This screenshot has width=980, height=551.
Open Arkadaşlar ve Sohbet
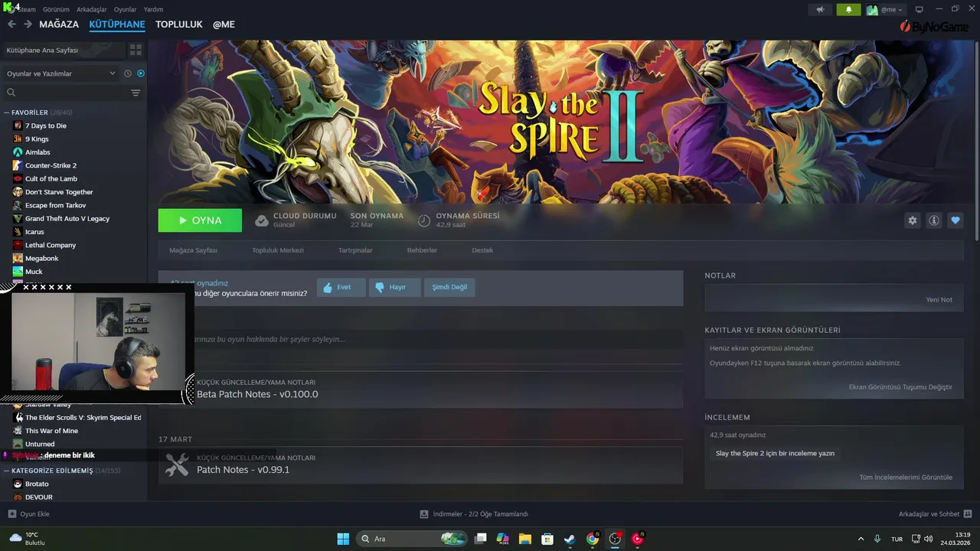[935, 514]
